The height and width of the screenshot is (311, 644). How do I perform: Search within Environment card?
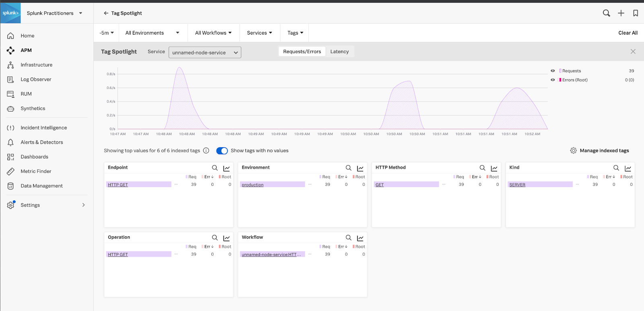(349, 168)
